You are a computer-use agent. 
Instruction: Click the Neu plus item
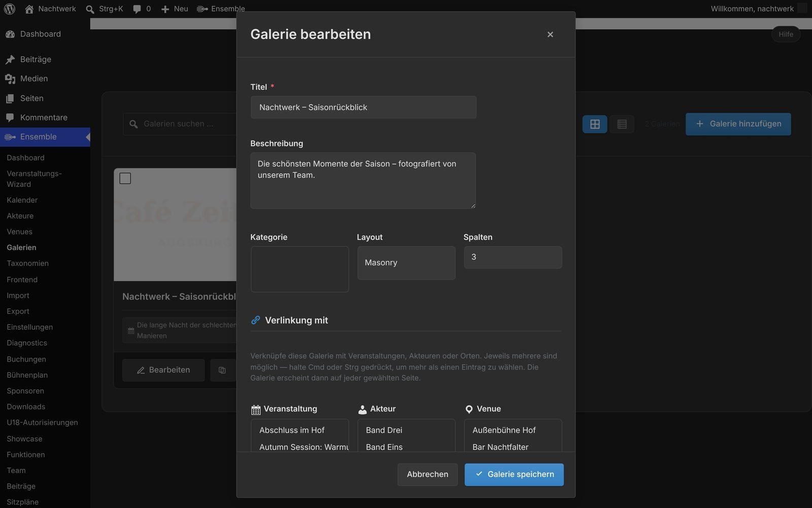click(x=174, y=9)
